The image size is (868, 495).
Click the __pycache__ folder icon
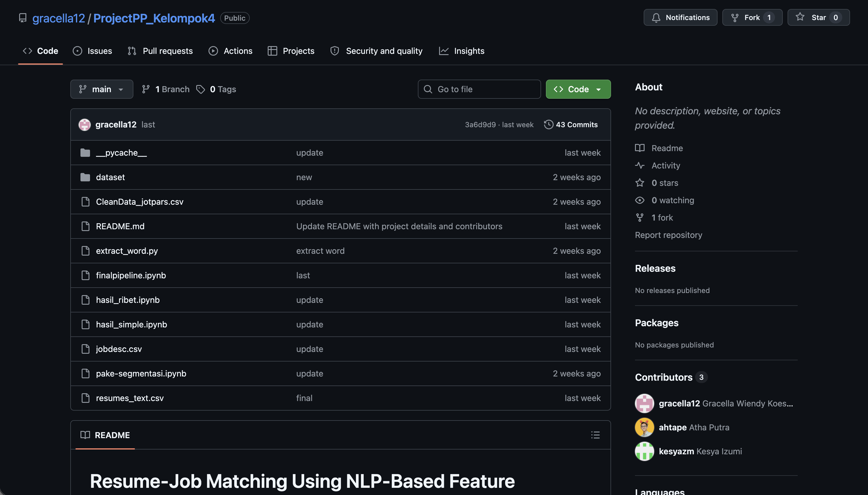85,153
